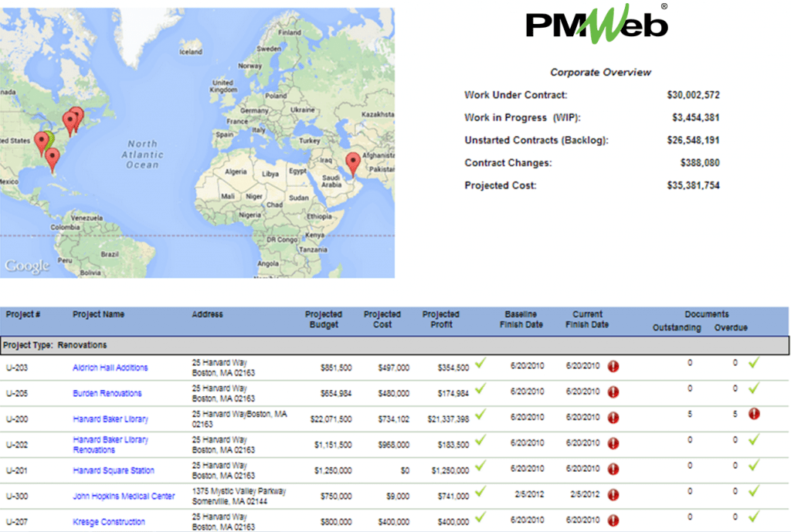Click profit checkmark icon for Harvard Square Station
The width and height of the screenshot is (791, 532).
pyautogui.click(x=480, y=466)
